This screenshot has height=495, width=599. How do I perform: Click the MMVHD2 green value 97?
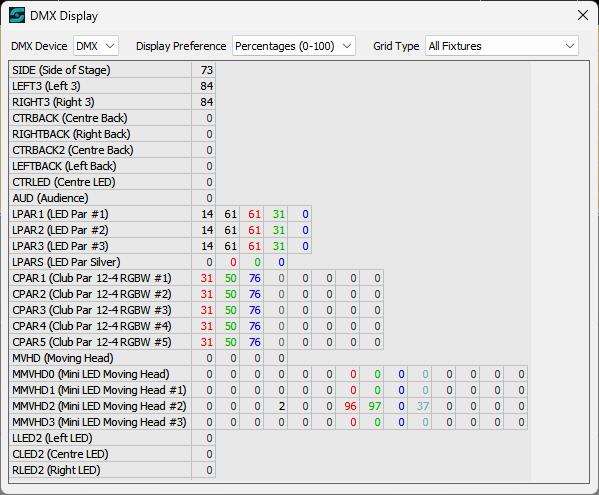coord(372,406)
